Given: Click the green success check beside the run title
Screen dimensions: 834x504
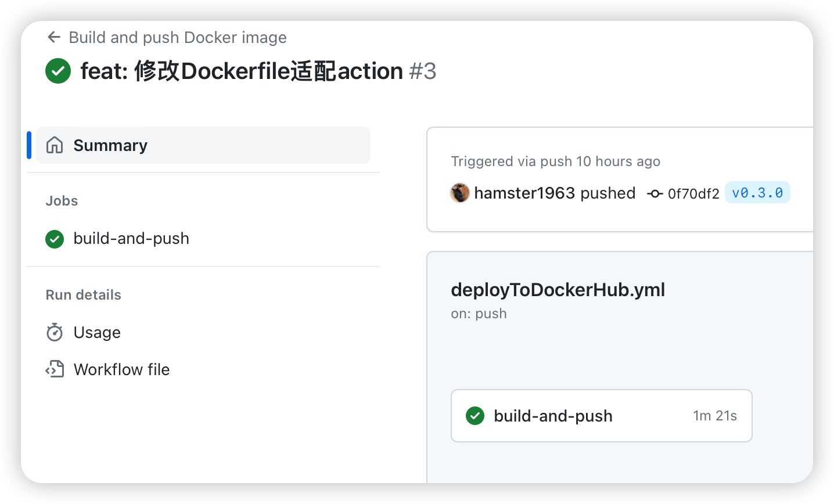Looking at the screenshot, I should 58,71.
